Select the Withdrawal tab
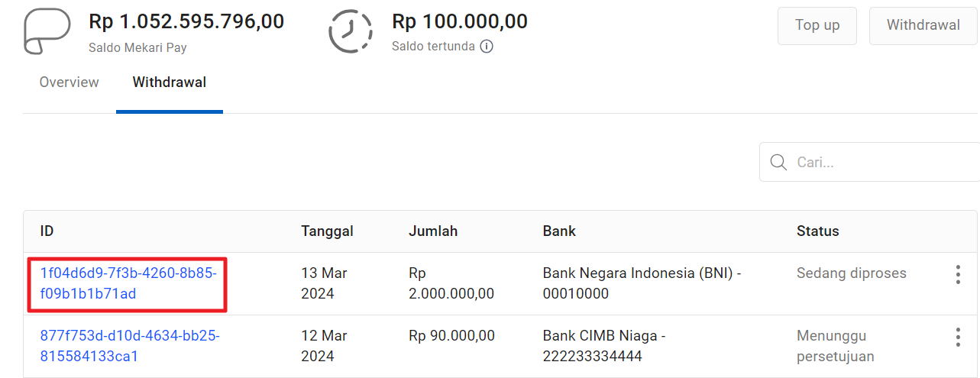The image size is (980, 378). (169, 82)
